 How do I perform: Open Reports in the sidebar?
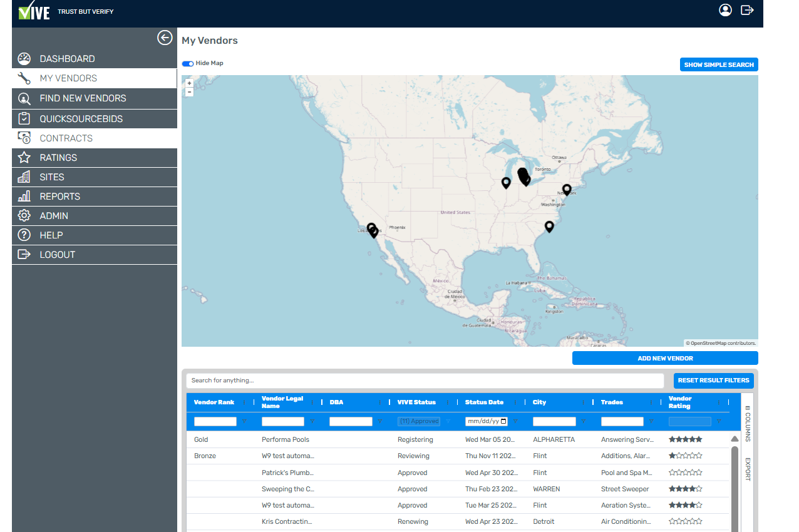point(95,197)
